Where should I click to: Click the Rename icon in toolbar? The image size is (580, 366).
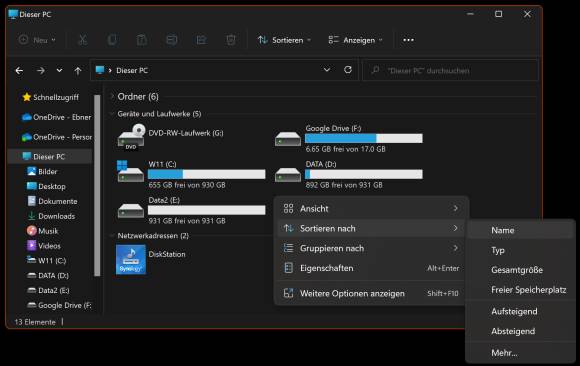[x=172, y=40]
